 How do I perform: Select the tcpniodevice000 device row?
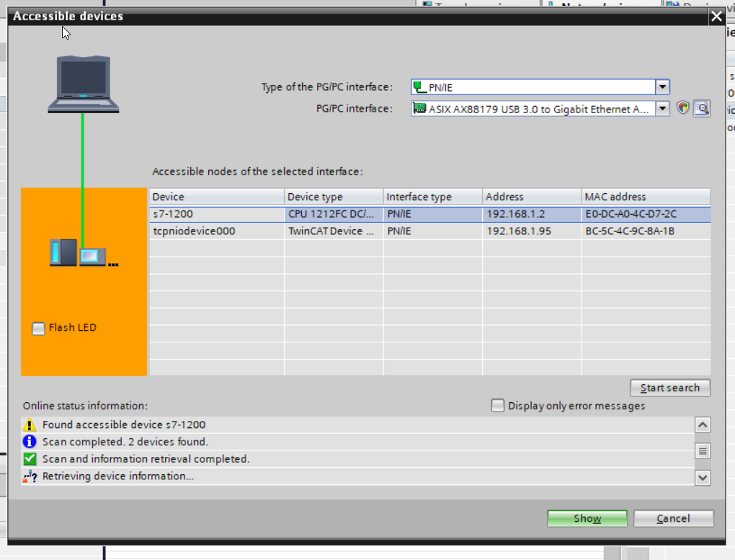(430, 231)
